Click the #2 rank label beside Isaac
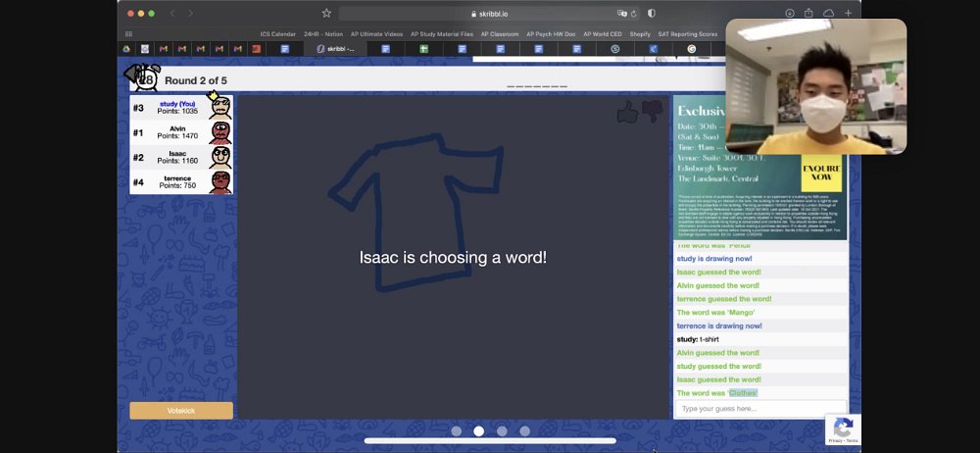980x453 pixels. coord(138,158)
